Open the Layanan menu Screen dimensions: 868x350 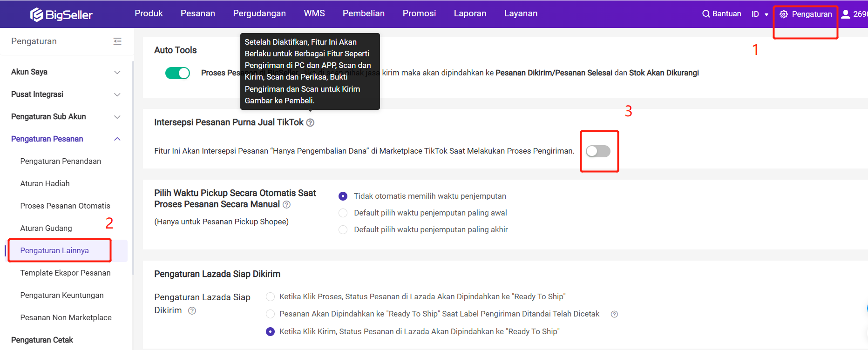coord(521,13)
